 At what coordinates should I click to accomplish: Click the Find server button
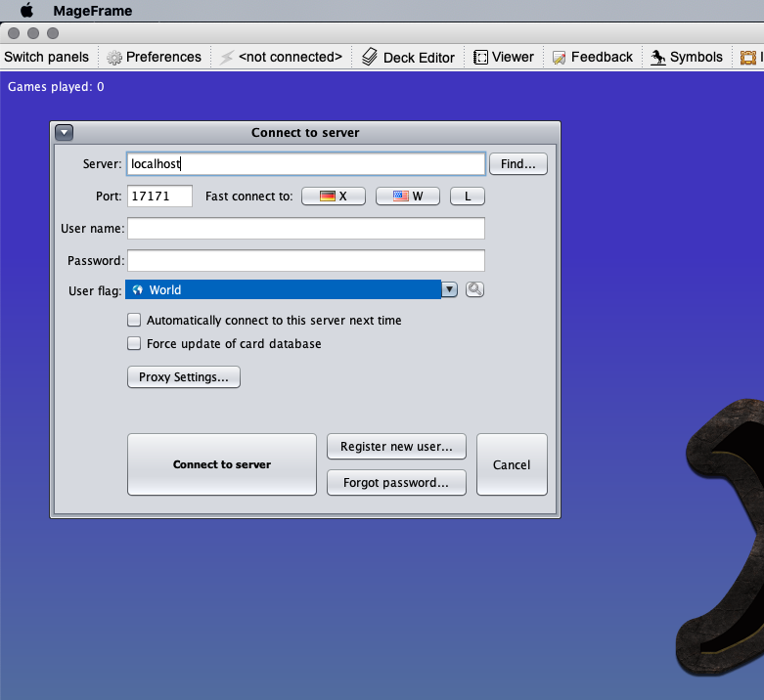coord(517,164)
